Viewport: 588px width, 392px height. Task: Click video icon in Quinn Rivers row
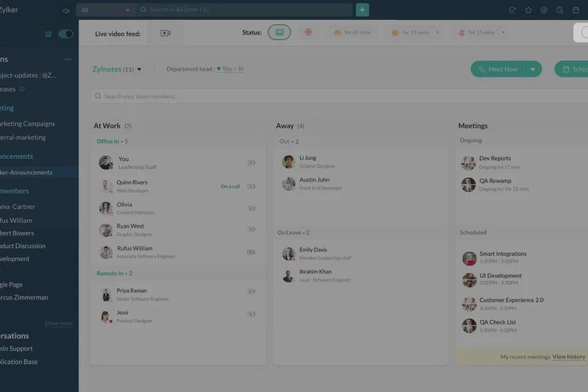tap(251, 186)
